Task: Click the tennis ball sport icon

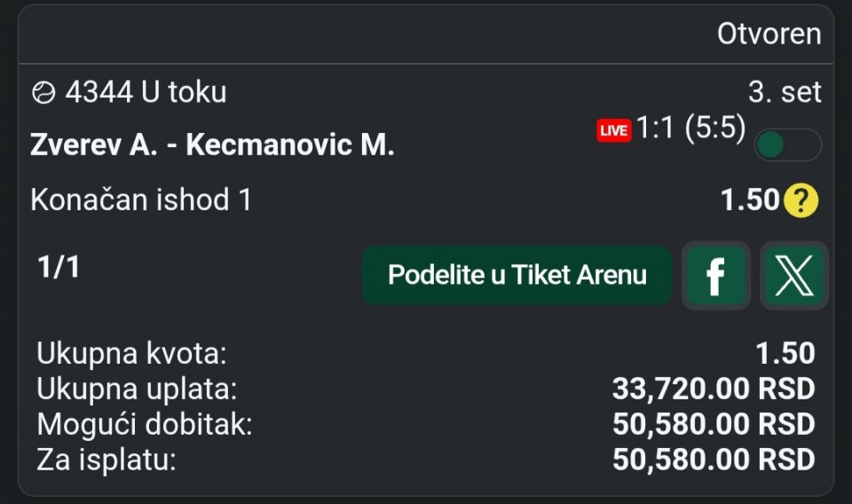Action: point(43,92)
